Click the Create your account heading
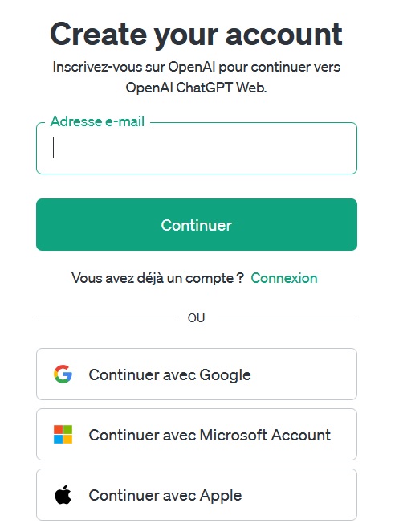 coord(196,35)
